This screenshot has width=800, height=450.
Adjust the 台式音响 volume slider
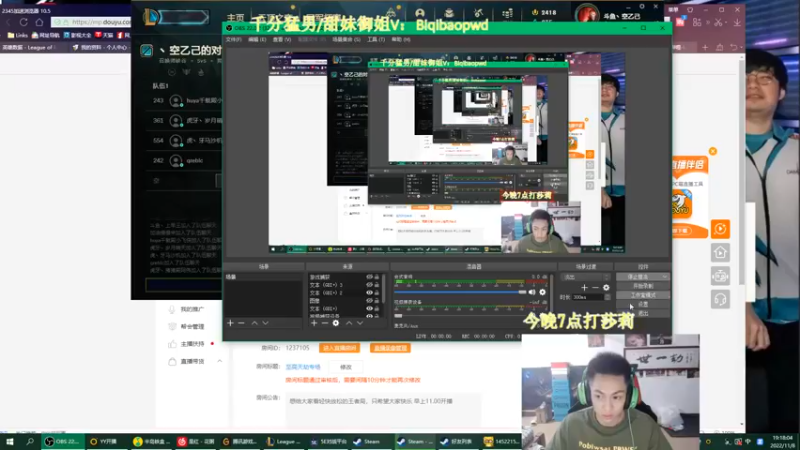[x=460, y=292]
